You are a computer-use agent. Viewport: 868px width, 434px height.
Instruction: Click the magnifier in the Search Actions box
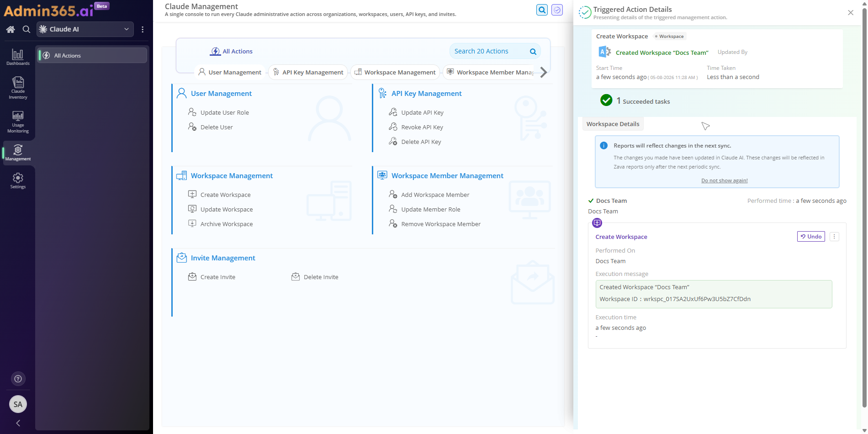pyautogui.click(x=533, y=52)
